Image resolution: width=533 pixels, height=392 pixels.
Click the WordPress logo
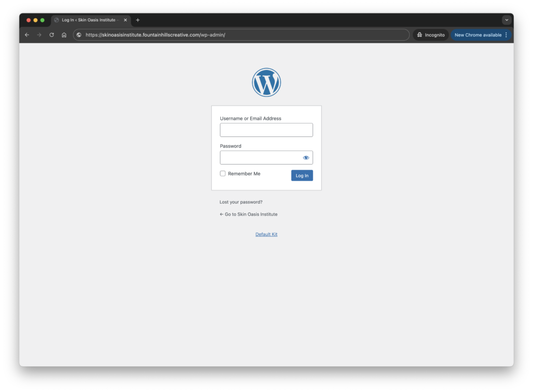266,82
